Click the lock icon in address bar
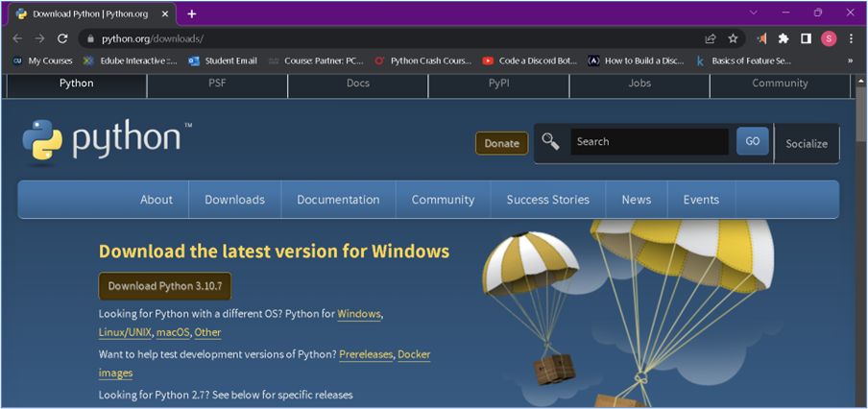The height and width of the screenshot is (409, 868). 91,38
